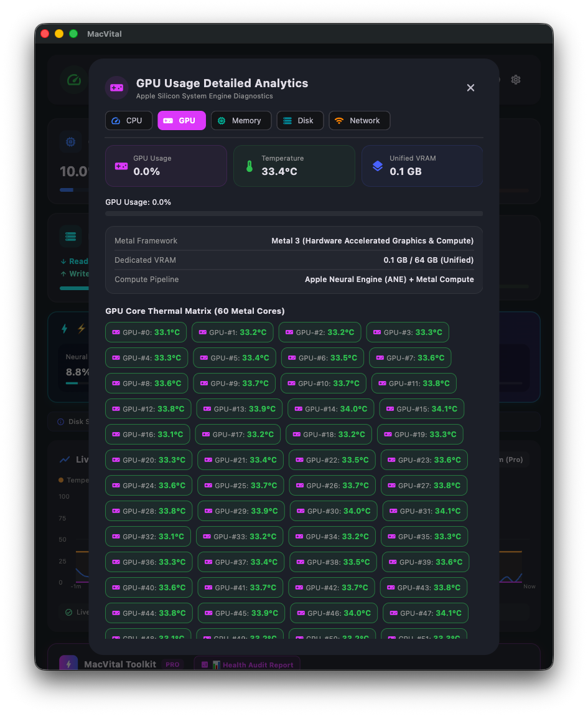This screenshot has width=588, height=716.
Task: Open the Health Audit Report button
Action: [247, 664]
